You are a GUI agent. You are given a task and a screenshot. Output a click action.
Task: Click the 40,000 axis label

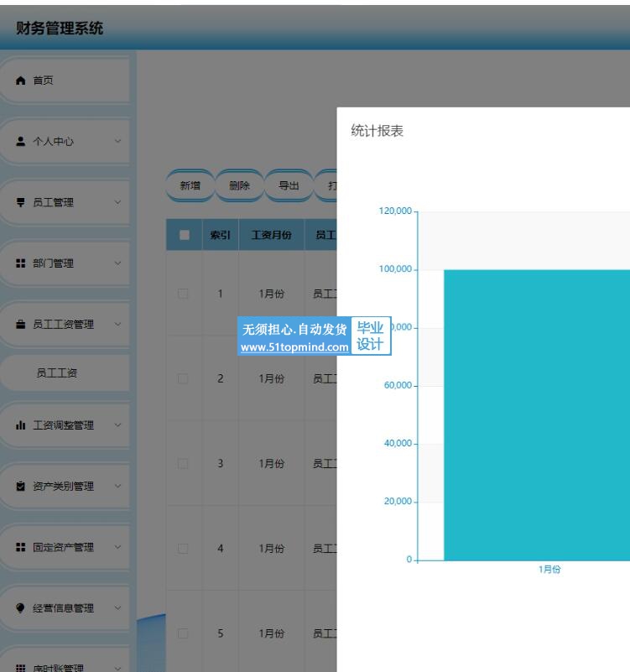pyautogui.click(x=398, y=443)
